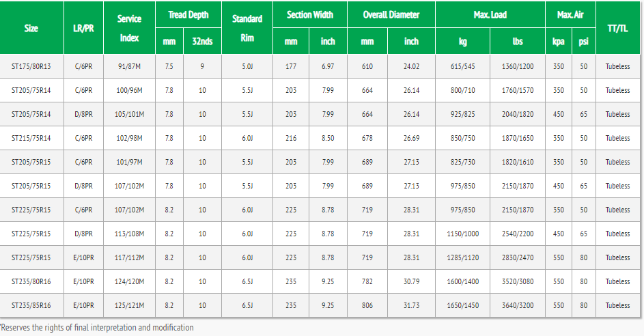
Task: Select the ST175/80R13 size cell
Action: point(31,67)
